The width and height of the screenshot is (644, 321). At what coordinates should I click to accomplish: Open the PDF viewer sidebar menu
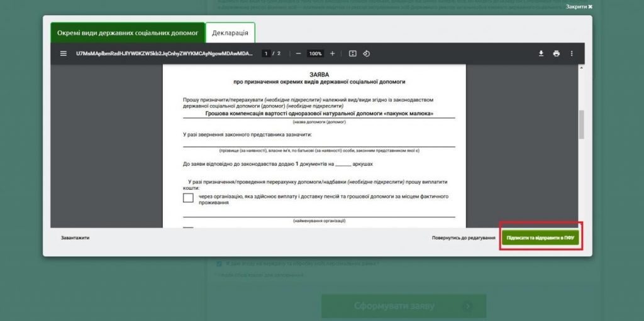(x=63, y=53)
